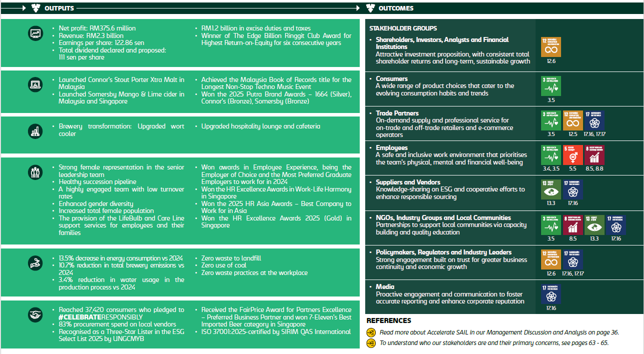Viewport: 644px width, 354px height.
Task: Click the laptop icon beside Connor's Stout launch
Action: [35, 84]
